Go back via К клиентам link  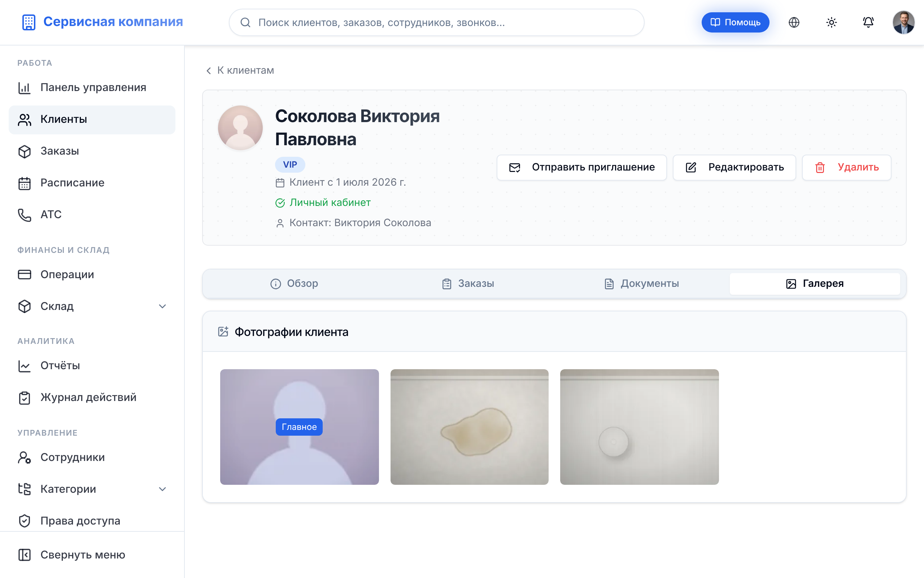(240, 70)
